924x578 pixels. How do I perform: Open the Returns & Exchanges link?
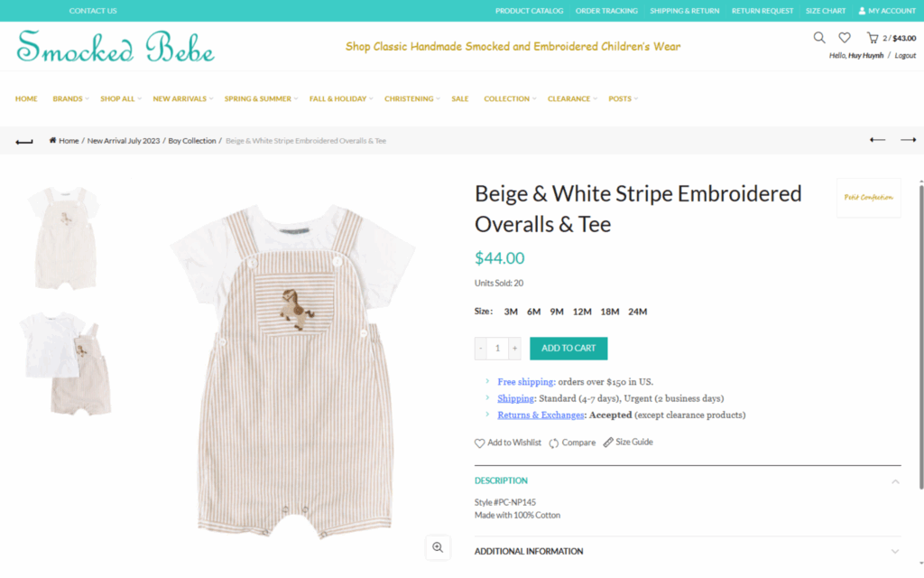tap(541, 415)
